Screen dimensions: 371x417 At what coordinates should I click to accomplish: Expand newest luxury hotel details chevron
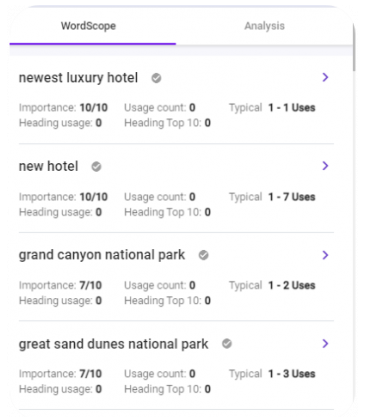point(325,77)
